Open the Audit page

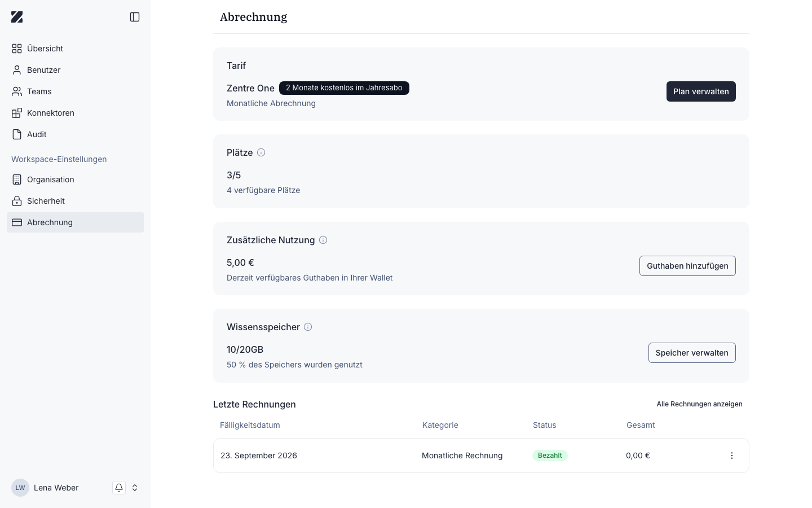pos(75,134)
